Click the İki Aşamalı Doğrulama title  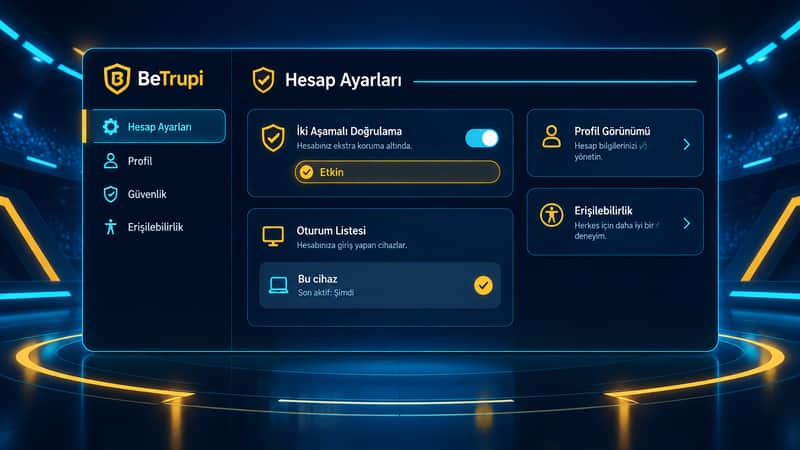[349, 131]
